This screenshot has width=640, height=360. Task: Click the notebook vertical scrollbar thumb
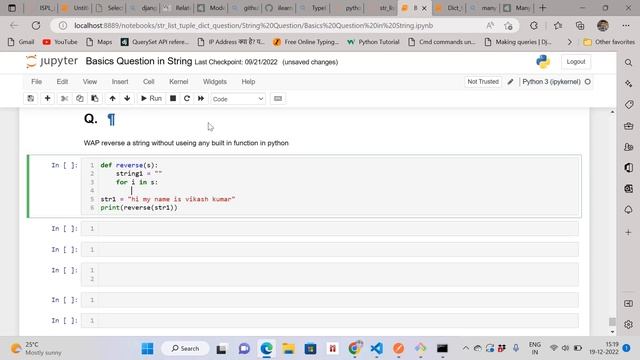point(612,322)
